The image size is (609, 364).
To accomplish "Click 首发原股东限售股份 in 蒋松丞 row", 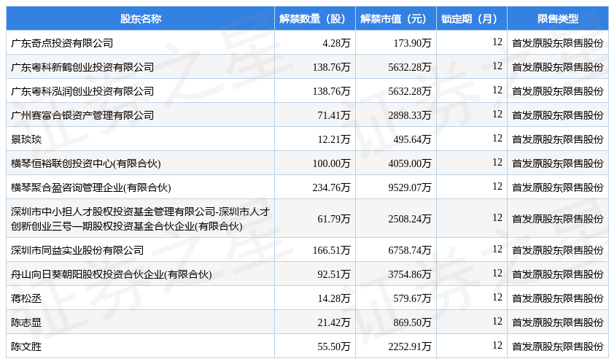I will pyautogui.click(x=558, y=298).
